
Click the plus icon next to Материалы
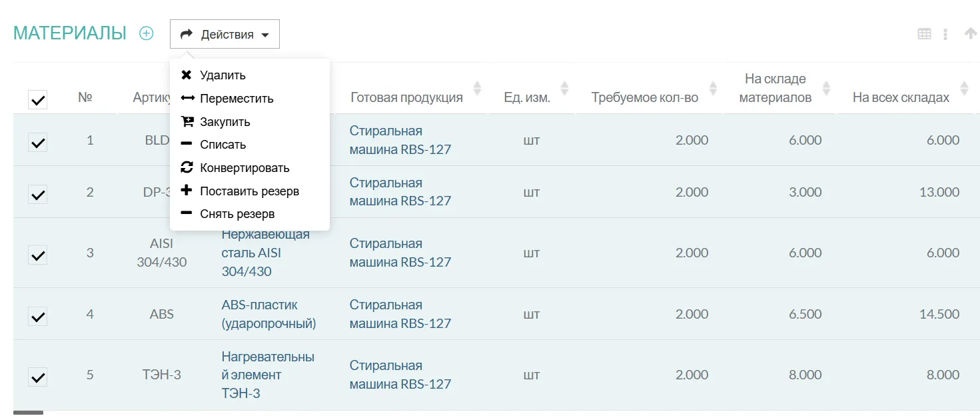point(146,33)
